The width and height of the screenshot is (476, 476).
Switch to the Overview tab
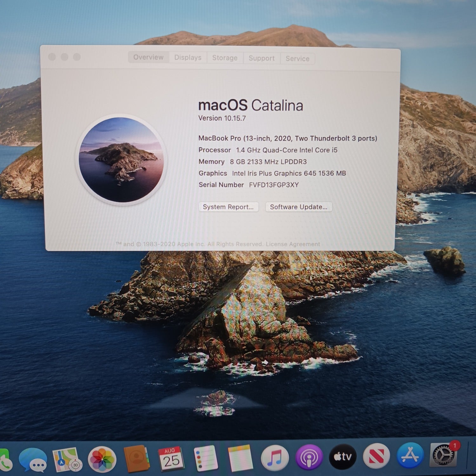click(149, 57)
